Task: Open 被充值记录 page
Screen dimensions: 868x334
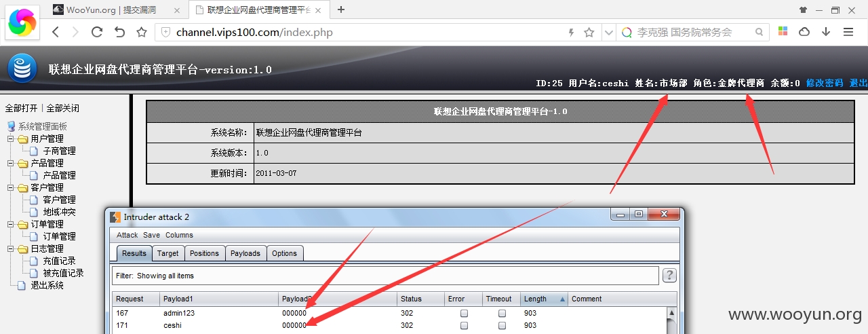Action: pos(63,273)
